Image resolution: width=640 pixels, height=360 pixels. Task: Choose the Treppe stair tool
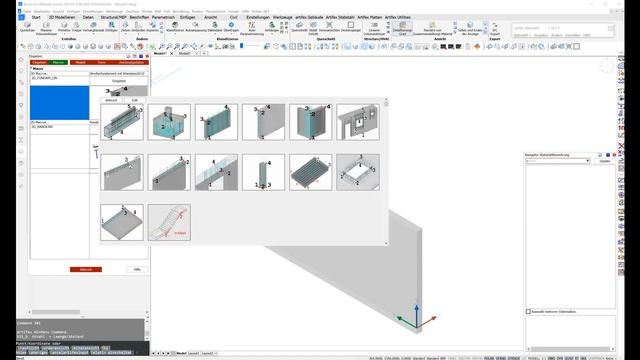(x=76, y=27)
